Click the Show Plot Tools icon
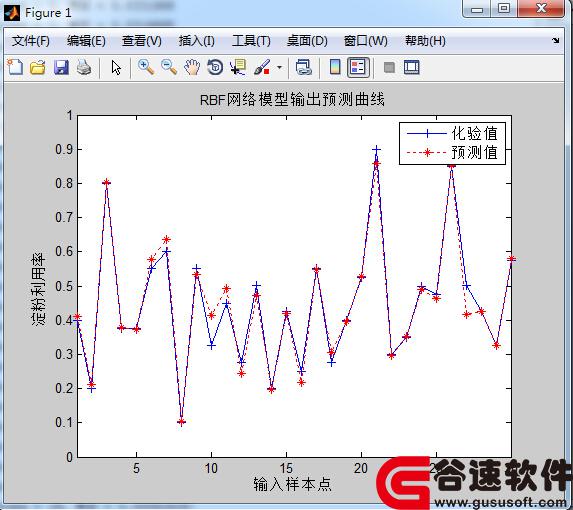The width and height of the screenshot is (573, 510). pyautogui.click(x=411, y=67)
